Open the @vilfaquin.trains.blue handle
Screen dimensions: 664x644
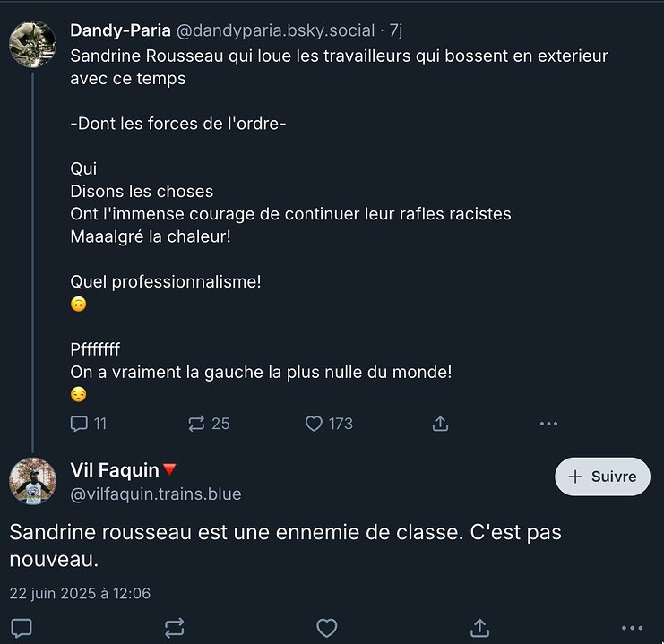pyautogui.click(x=156, y=494)
